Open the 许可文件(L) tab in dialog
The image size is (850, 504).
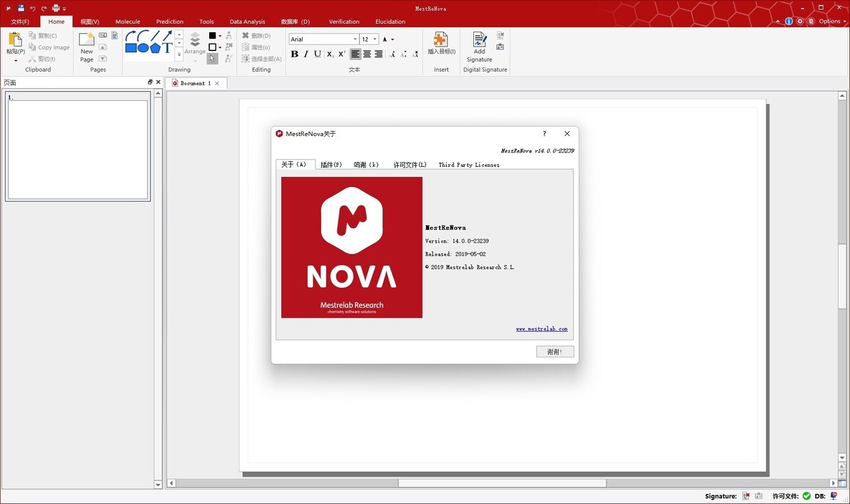coord(410,164)
